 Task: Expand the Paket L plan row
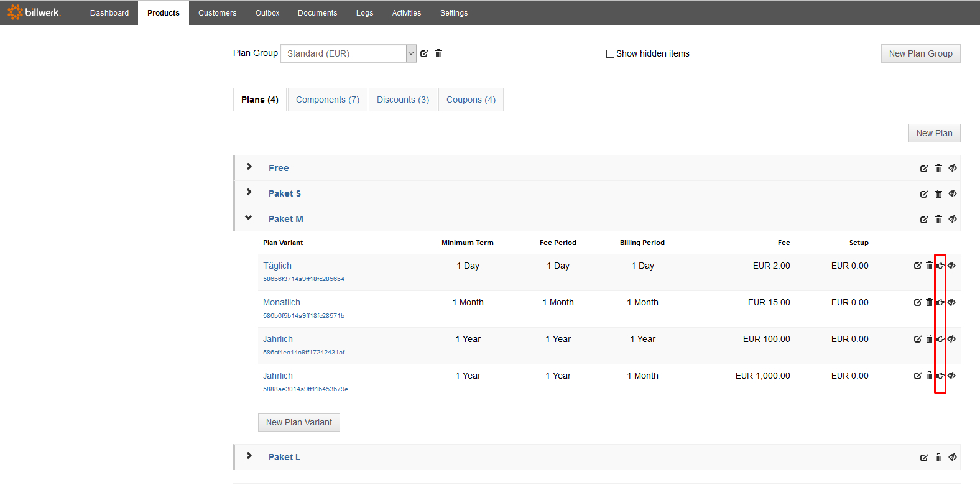pyautogui.click(x=249, y=456)
